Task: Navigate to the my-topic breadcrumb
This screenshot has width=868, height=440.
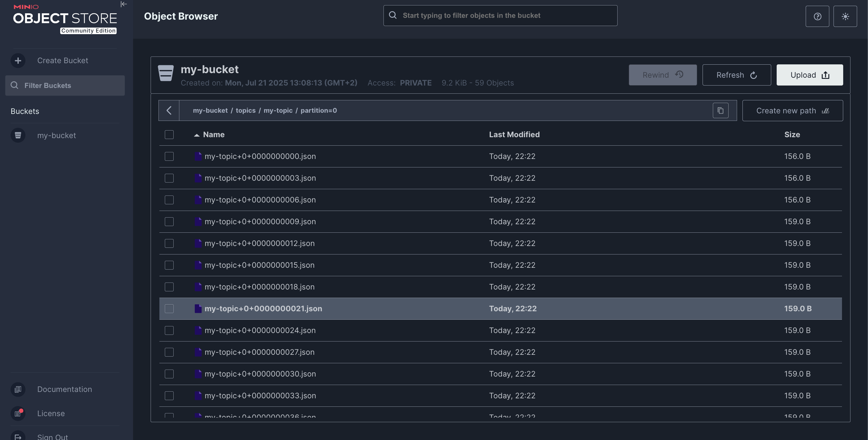Action: pyautogui.click(x=278, y=110)
